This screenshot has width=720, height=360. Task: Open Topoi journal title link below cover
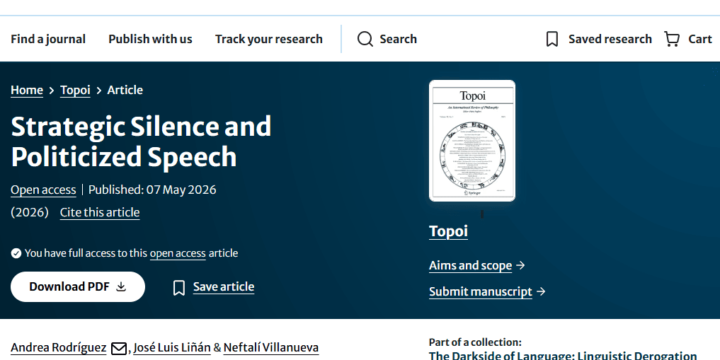(x=448, y=231)
